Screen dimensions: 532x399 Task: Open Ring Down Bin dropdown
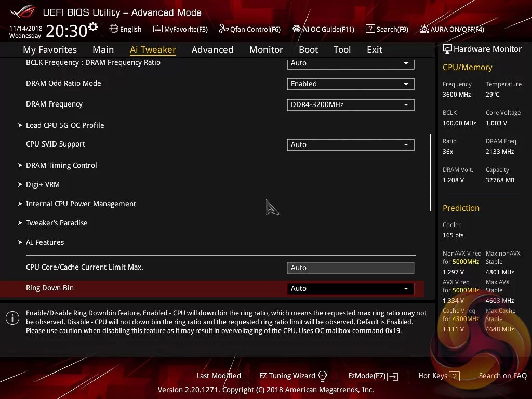351,289
